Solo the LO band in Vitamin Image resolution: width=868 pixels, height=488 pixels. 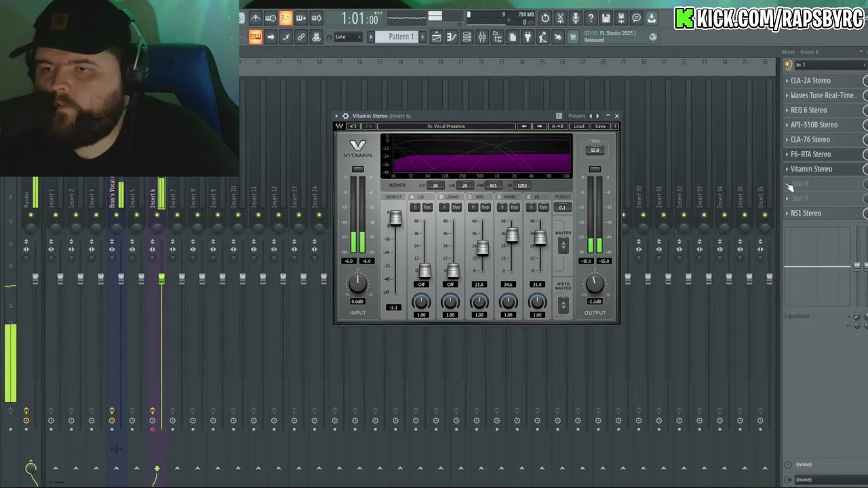point(415,207)
